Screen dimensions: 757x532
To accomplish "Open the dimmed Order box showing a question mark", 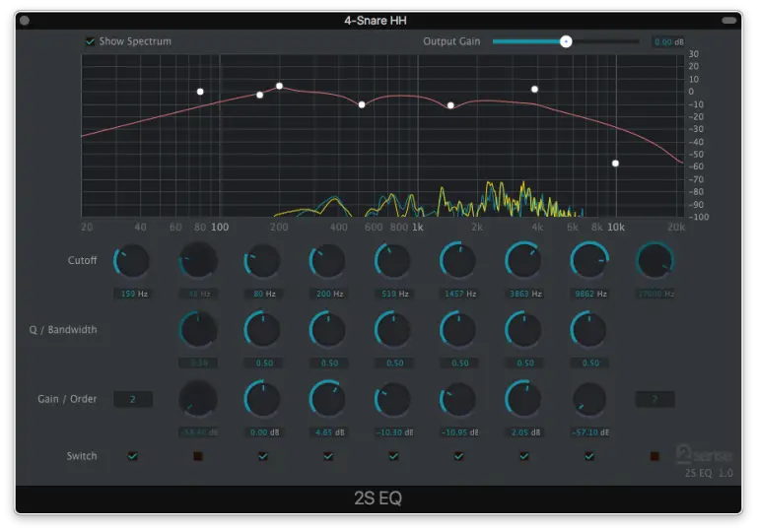I will point(654,399).
